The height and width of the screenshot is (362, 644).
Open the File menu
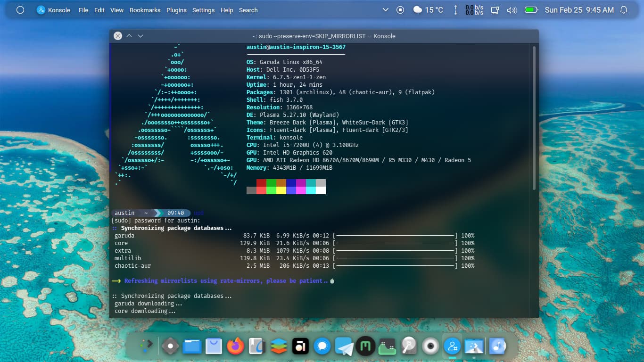pos(83,10)
